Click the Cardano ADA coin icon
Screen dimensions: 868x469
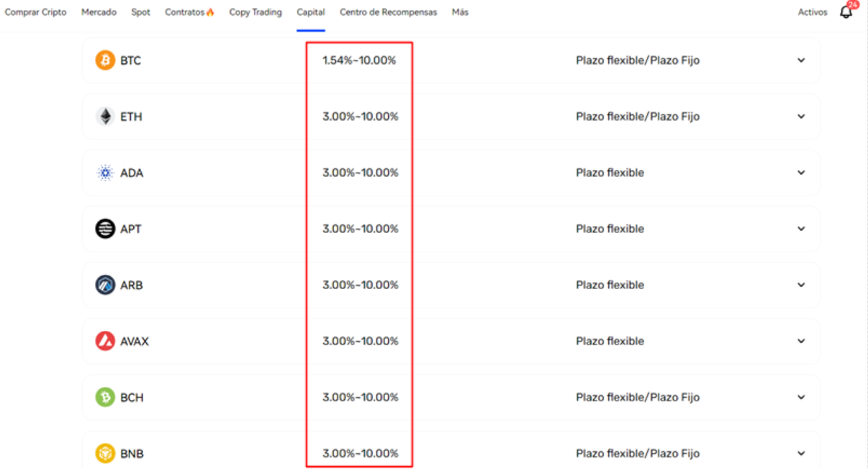[105, 173]
